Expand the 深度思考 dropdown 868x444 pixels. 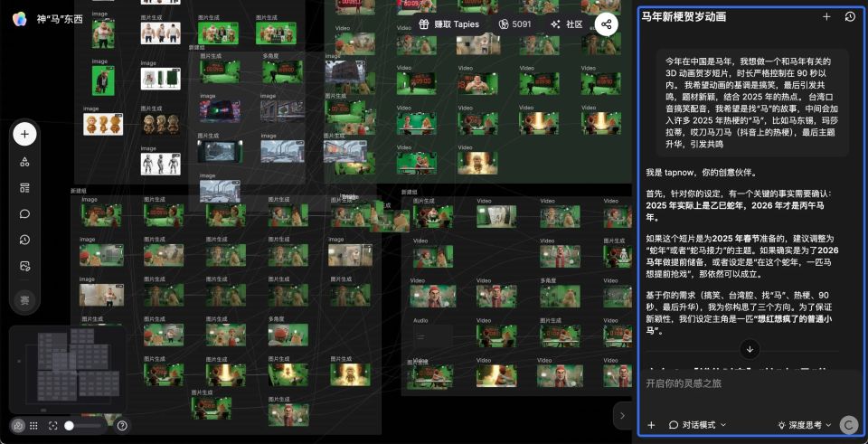[805, 425]
